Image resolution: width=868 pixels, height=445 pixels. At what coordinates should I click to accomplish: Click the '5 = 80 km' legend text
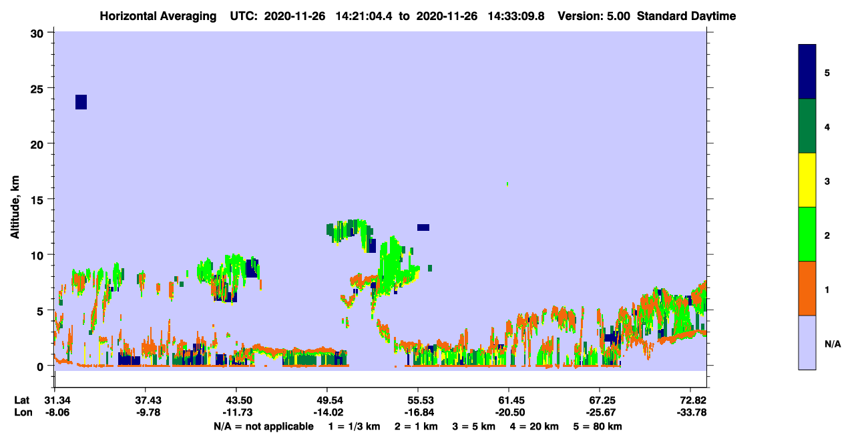pos(598,426)
